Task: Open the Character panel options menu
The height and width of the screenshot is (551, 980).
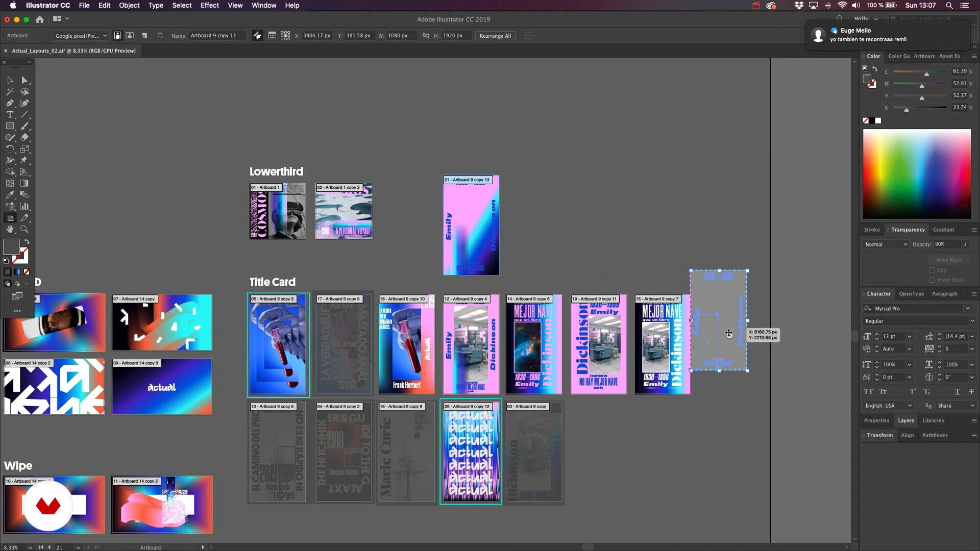Action: tap(974, 294)
